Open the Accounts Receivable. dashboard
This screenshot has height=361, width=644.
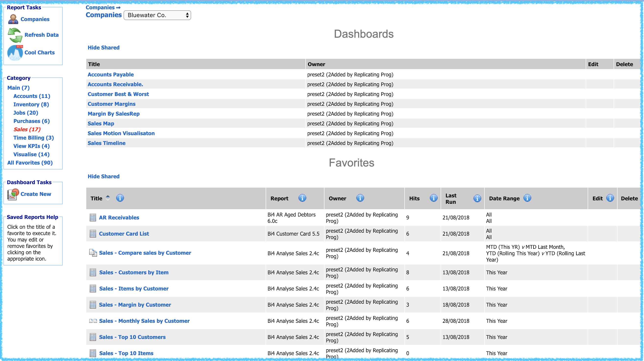115,84
